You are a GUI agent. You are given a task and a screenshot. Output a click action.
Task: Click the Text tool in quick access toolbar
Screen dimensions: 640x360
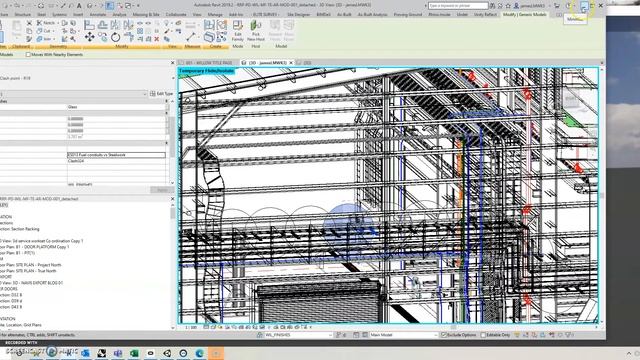[79, 6]
